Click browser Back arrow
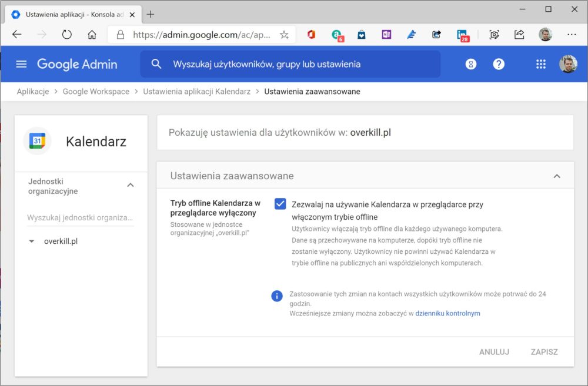Viewport: 588px width, 386px height. coord(17,35)
